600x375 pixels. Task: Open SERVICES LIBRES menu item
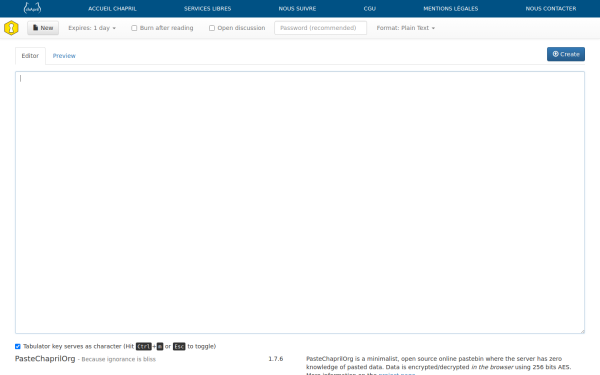click(x=207, y=8)
